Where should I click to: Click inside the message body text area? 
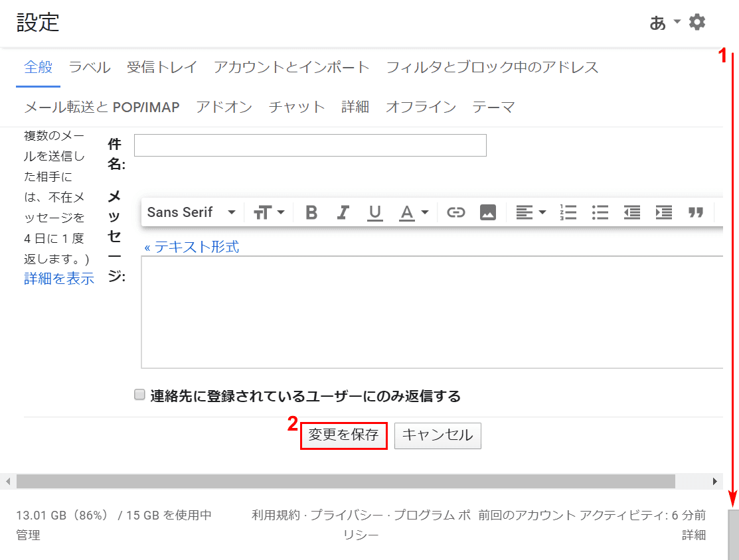pyautogui.click(x=432, y=312)
